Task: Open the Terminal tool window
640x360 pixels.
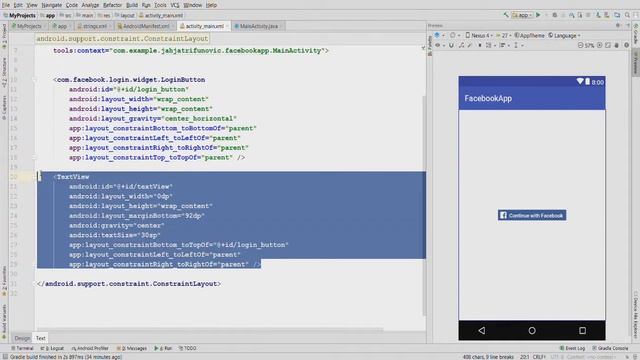Action: click(x=22, y=348)
